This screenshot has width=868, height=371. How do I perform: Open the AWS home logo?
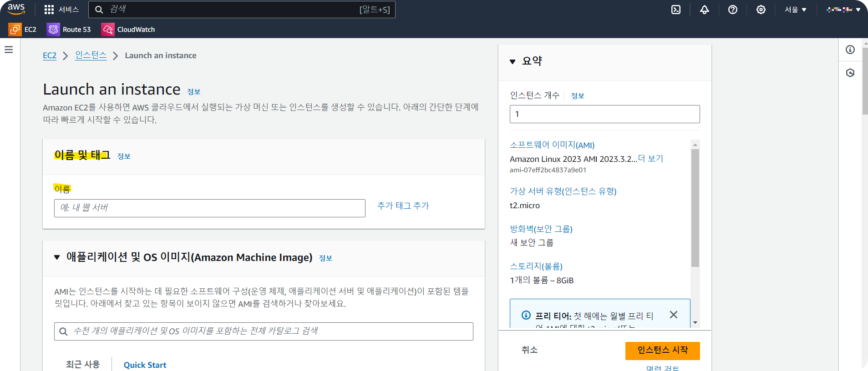(16, 9)
